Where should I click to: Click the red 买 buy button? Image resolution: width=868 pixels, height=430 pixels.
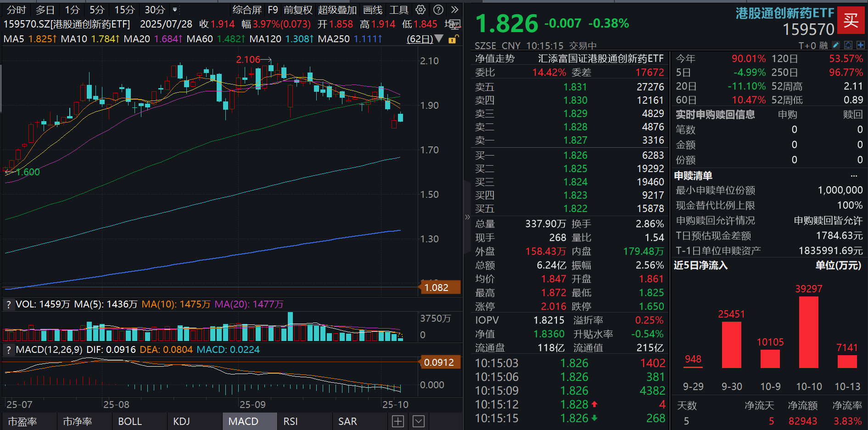pos(850,20)
